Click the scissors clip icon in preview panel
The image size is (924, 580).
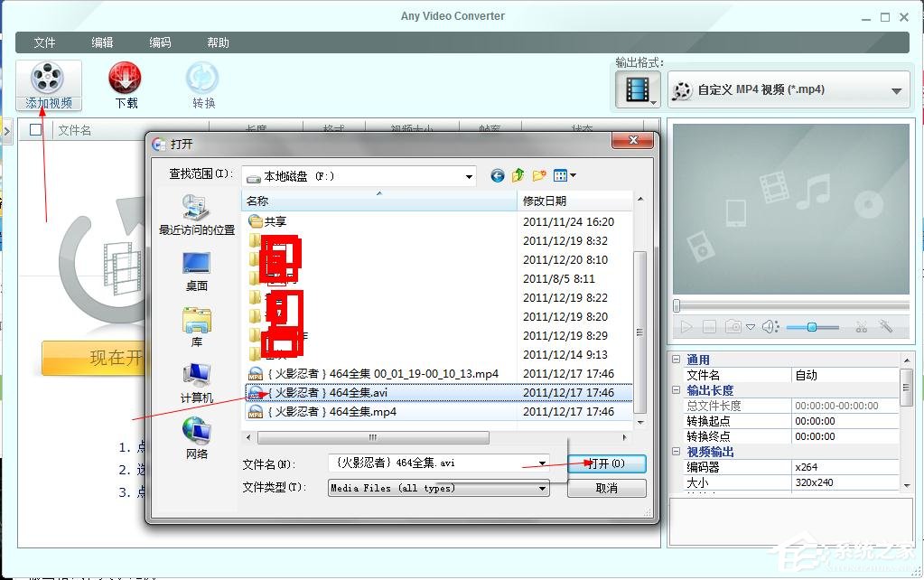click(861, 327)
